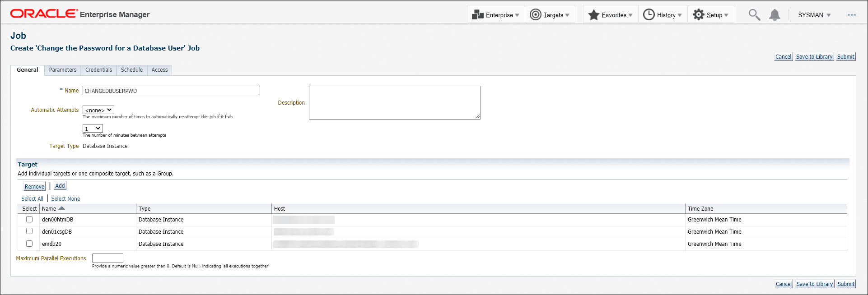Image resolution: width=868 pixels, height=295 pixels.
Task: Open the search magnifier icon
Action: 754,15
